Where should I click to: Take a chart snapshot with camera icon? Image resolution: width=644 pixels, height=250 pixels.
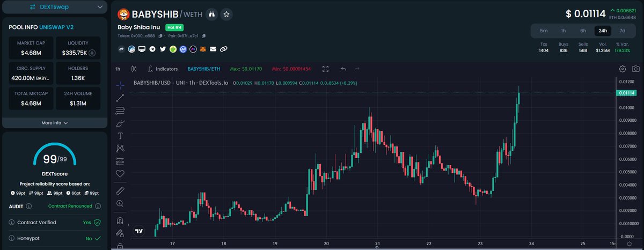(635, 69)
